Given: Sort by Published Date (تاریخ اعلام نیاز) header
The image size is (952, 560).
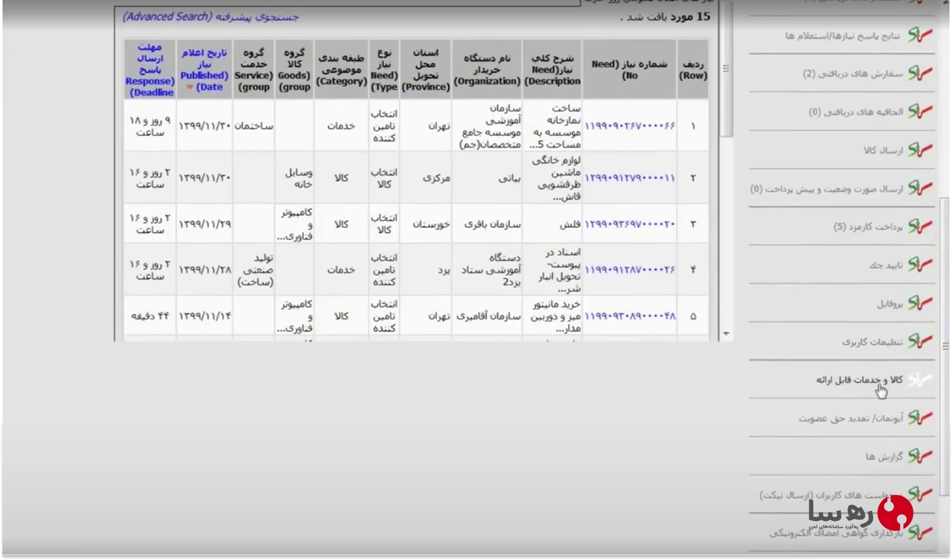Looking at the screenshot, I should pyautogui.click(x=204, y=70).
